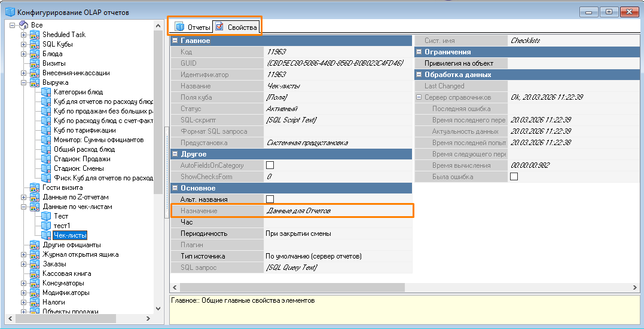644x329 pixels.
Task: Click the folder icon beside Кассовая книга
Action: 35,273
